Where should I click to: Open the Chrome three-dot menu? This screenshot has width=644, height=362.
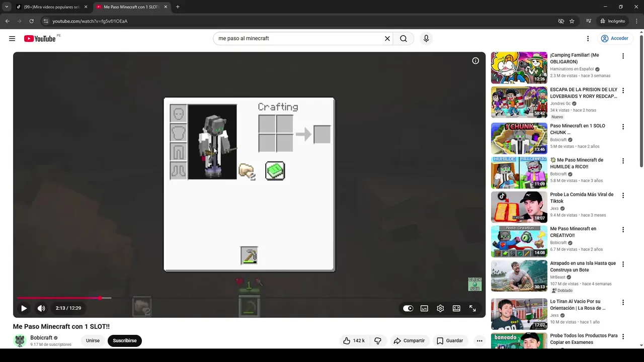tap(636, 21)
